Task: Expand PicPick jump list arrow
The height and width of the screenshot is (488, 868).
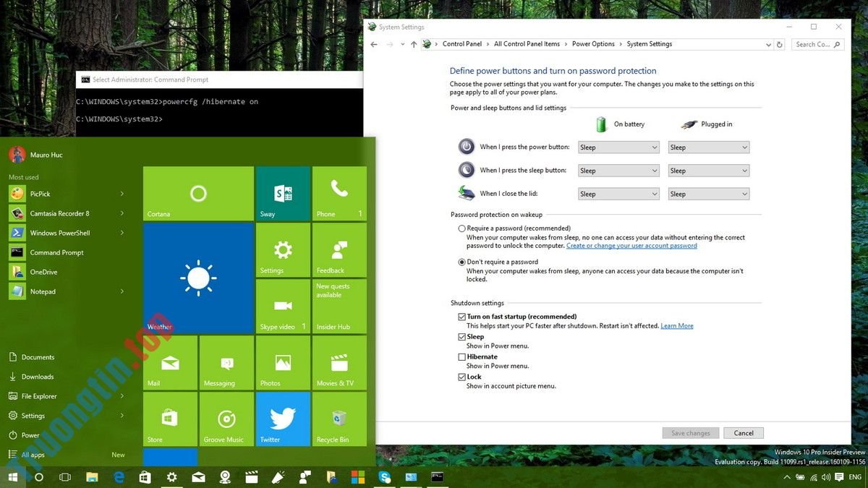Action: click(x=122, y=194)
